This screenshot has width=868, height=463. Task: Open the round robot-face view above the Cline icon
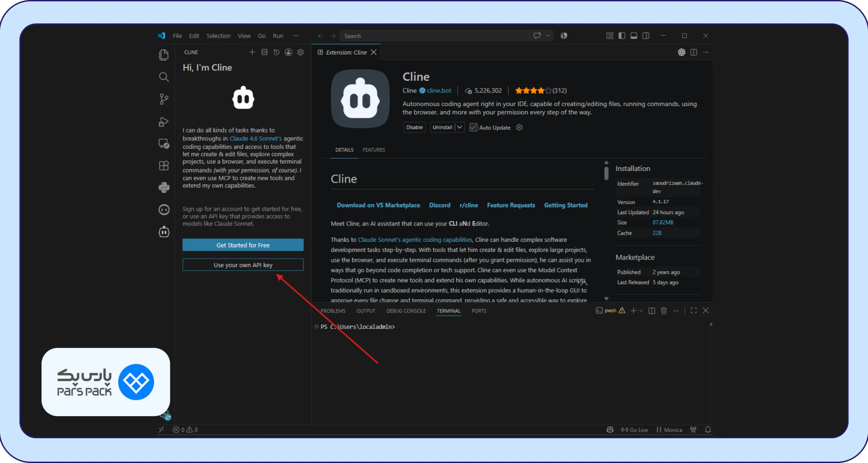click(x=164, y=210)
